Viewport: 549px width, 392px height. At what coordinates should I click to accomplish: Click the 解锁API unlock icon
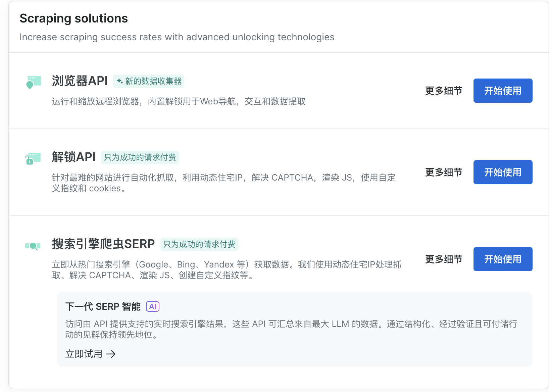pos(33,158)
